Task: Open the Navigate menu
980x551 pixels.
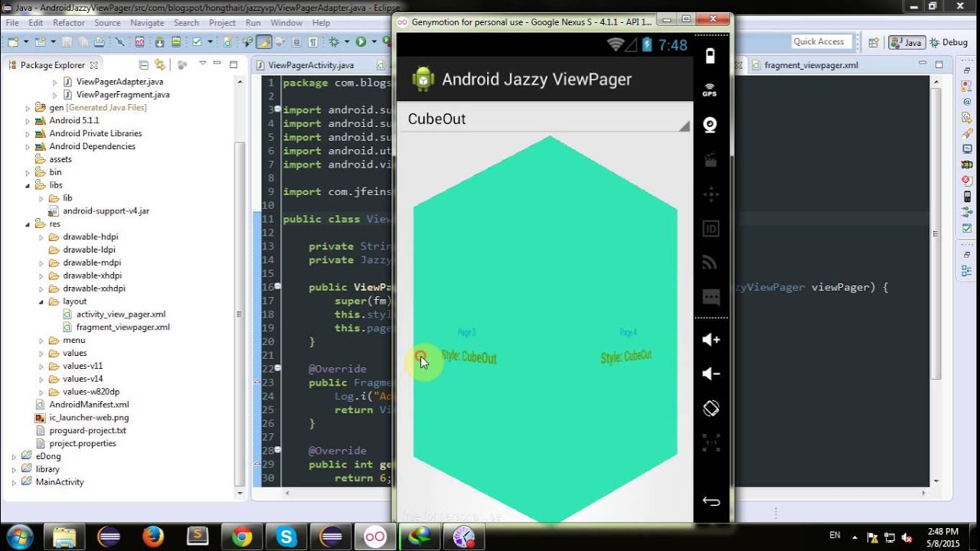Action: coord(147,23)
